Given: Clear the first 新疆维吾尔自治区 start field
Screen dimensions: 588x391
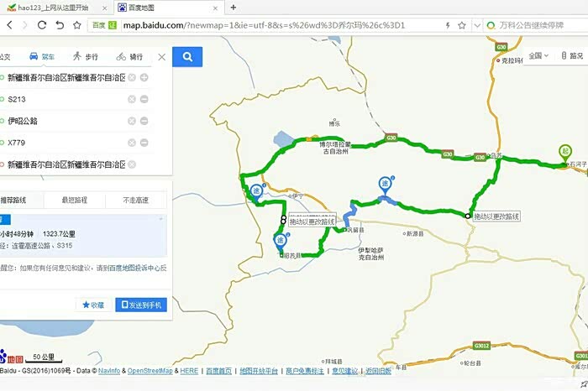Looking at the screenshot, I should 132,77.
